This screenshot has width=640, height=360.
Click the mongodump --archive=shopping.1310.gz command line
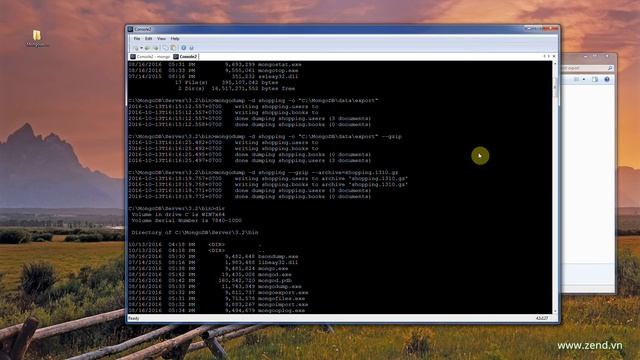[x=263, y=172]
